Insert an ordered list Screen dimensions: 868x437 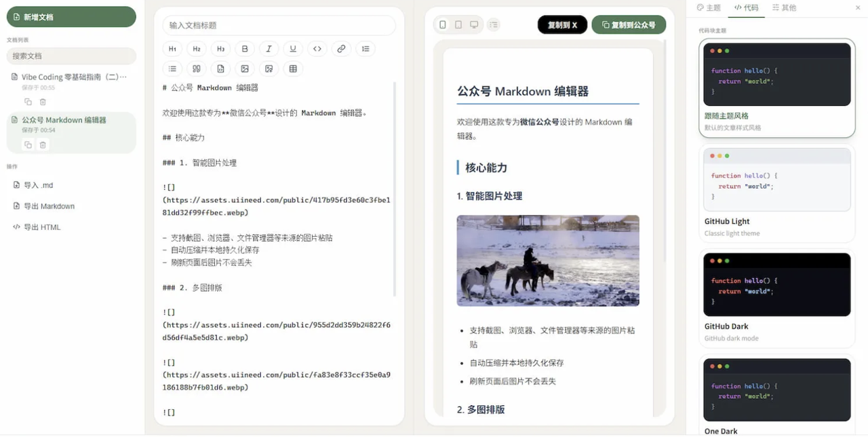pyautogui.click(x=366, y=49)
